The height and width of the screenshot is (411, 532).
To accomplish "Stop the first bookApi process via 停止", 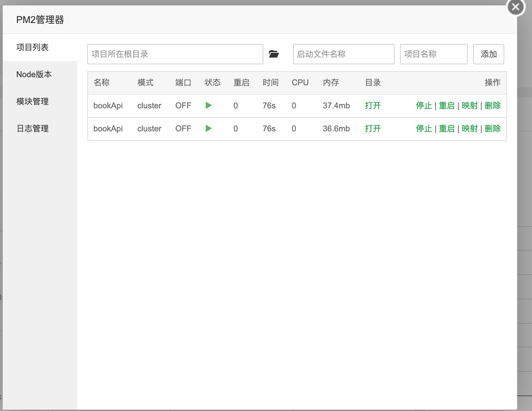I will tap(424, 106).
